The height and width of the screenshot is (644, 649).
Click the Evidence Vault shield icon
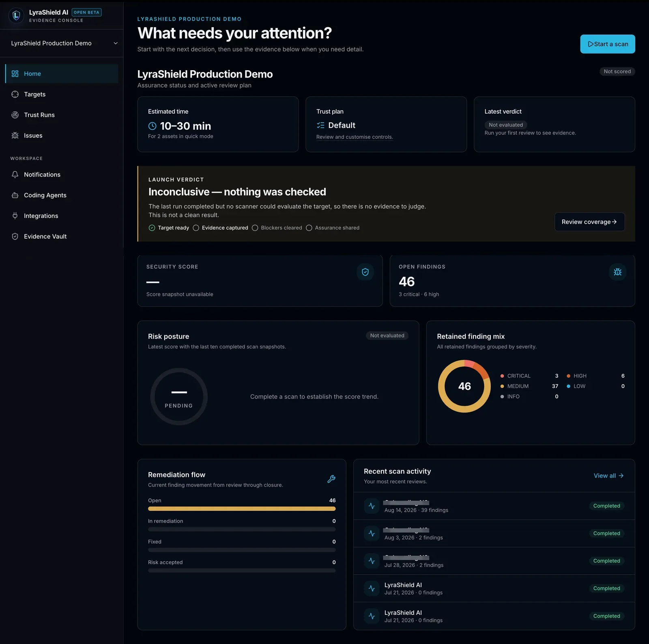15,237
